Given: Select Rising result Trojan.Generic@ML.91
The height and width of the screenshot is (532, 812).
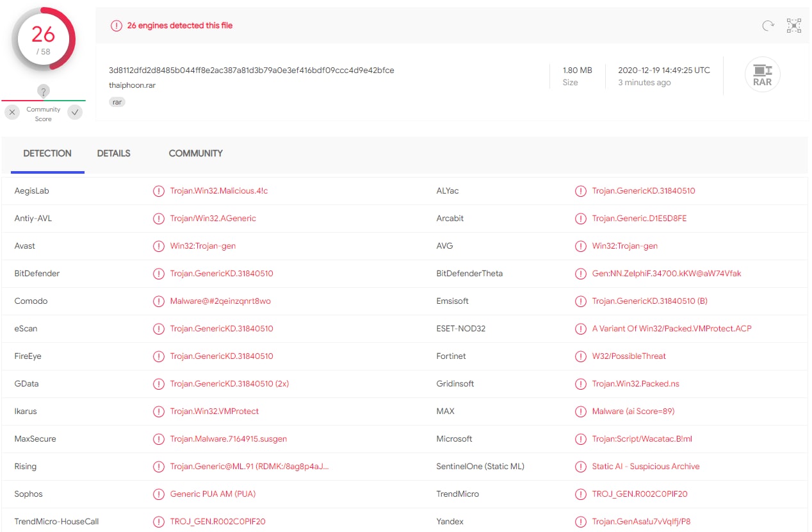Looking at the screenshot, I should [250, 467].
